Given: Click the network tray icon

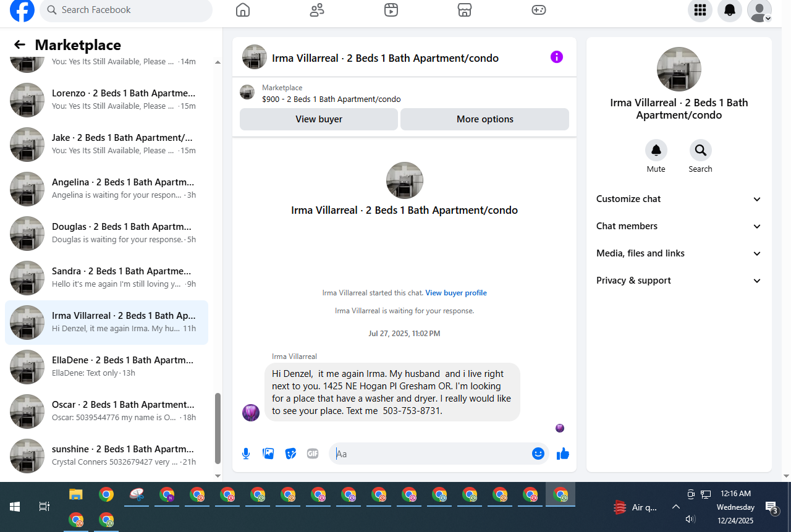Looking at the screenshot, I should [706, 494].
